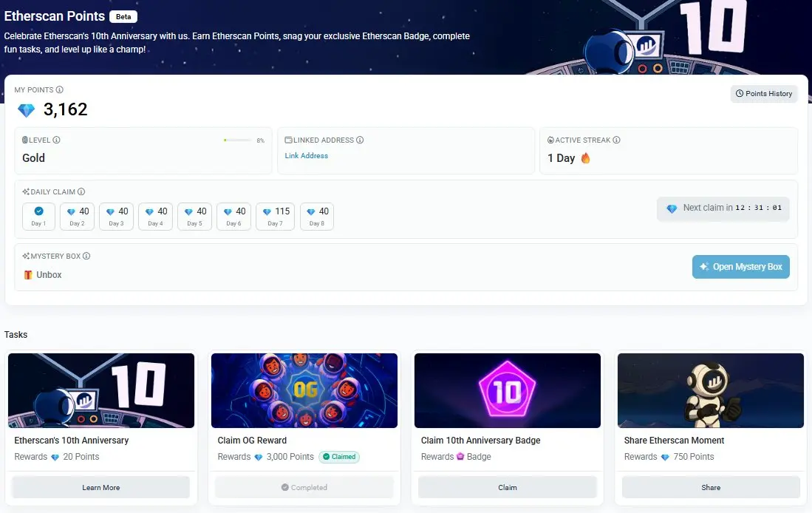Click the Beta label near the title
The height and width of the screenshot is (513, 812).
pos(123,16)
